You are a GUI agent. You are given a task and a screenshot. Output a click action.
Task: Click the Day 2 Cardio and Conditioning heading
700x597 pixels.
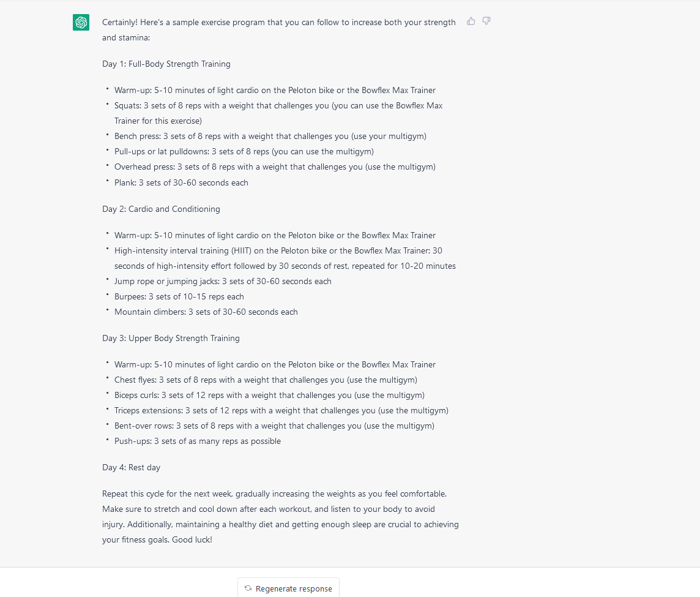(161, 209)
